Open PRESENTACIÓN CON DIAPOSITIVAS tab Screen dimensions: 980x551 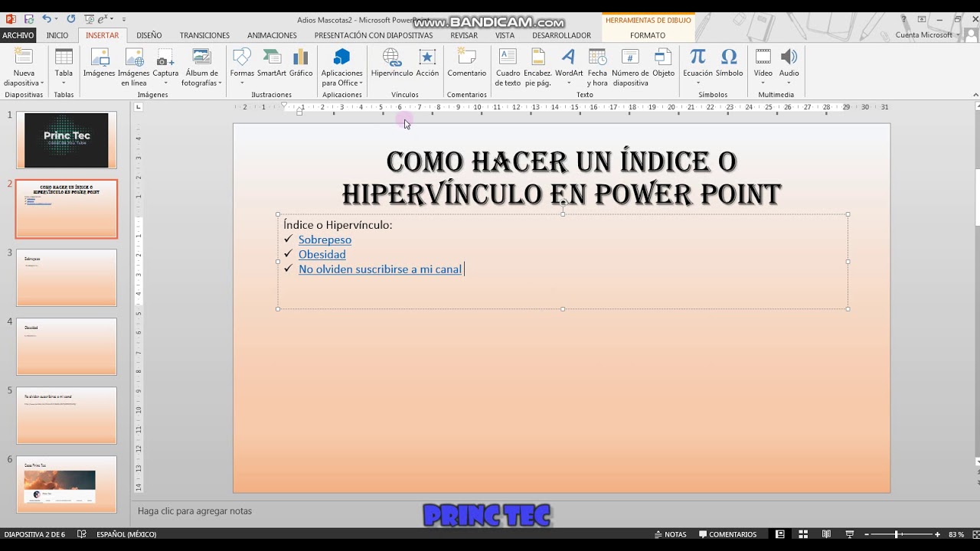point(374,35)
